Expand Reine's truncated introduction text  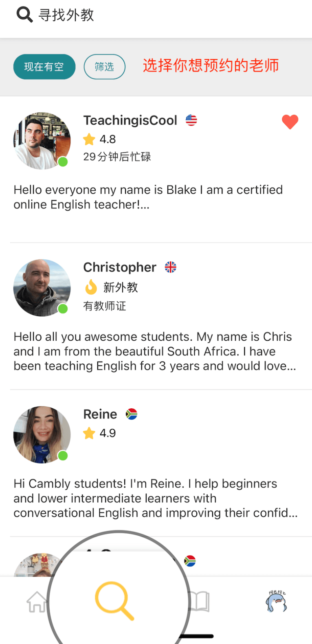coord(155,498)
